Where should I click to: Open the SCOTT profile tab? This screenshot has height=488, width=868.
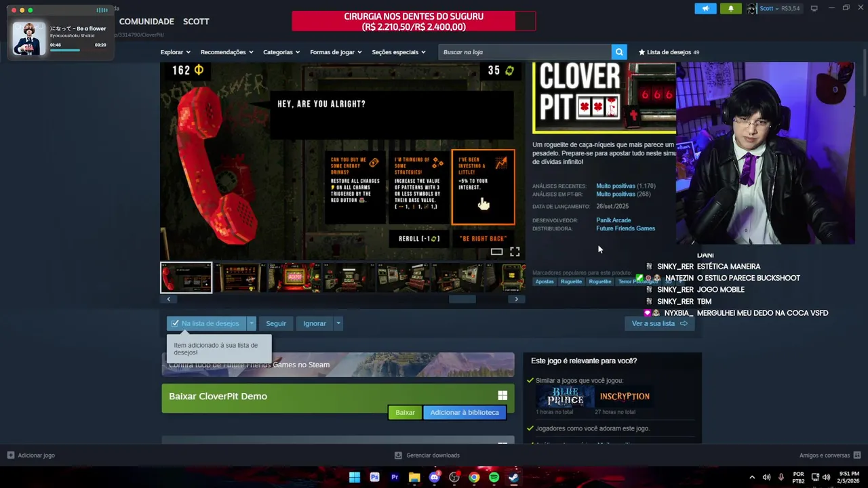click(x=196, y=22)
